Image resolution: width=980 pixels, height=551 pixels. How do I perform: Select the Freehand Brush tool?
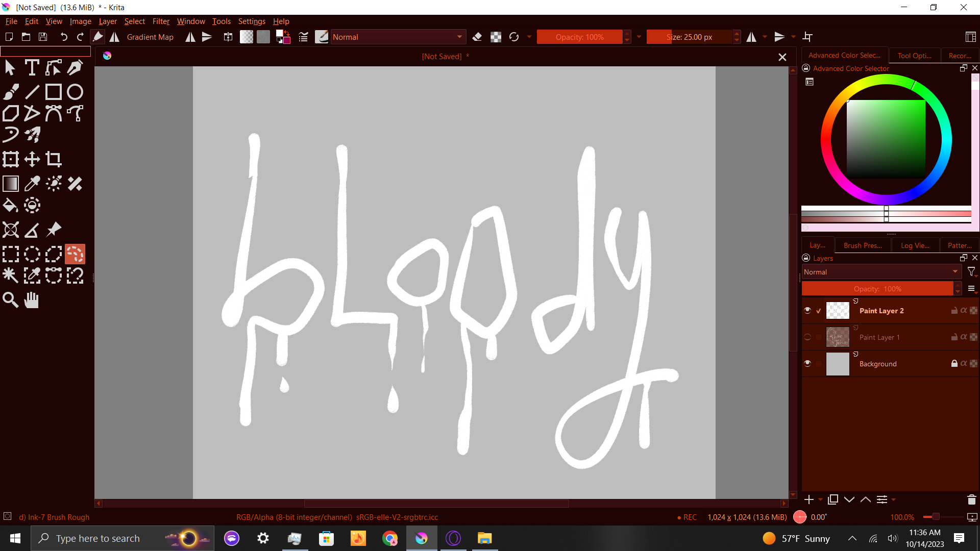(11, 92)
